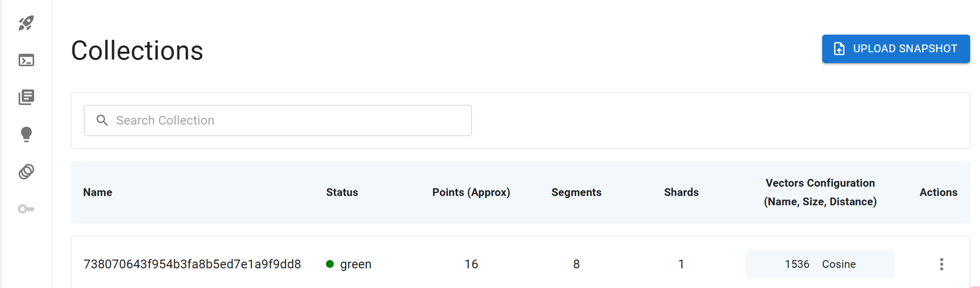
Task: Click the green status dot indicator
Action: [330, 264]
